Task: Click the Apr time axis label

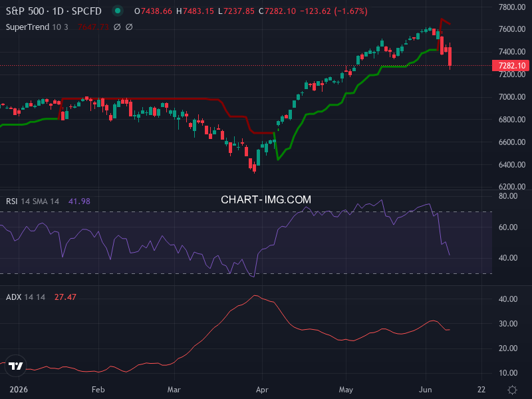Action: [x=262, y=390]
